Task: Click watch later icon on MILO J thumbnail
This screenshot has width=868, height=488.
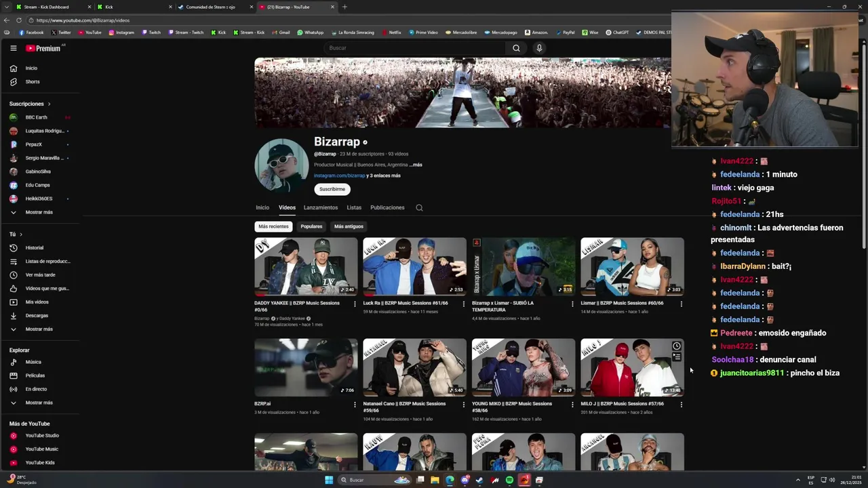Action: (x=676, y=346)
